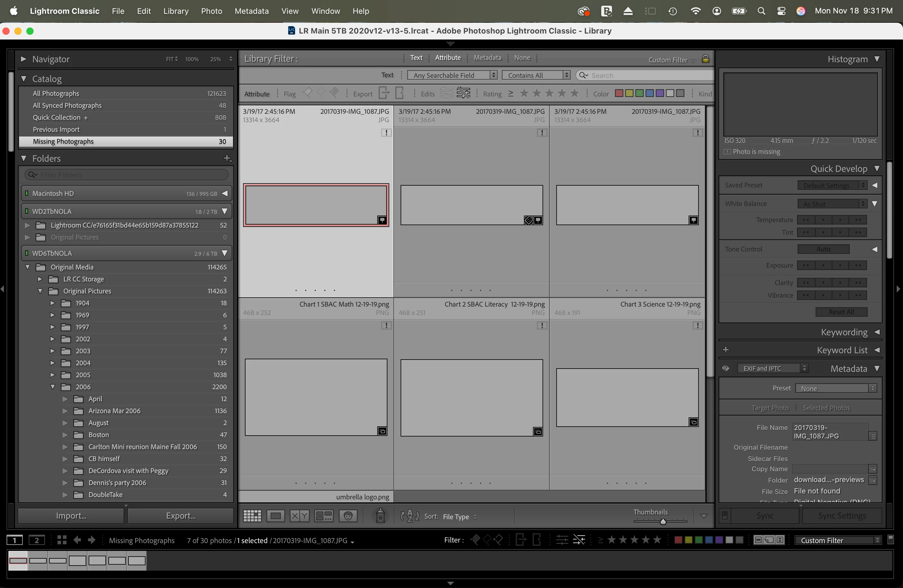Filter by red color label swatch
The width and height of the screenshot is (903, 588).
pyautogui.click(x=619, y=93)
